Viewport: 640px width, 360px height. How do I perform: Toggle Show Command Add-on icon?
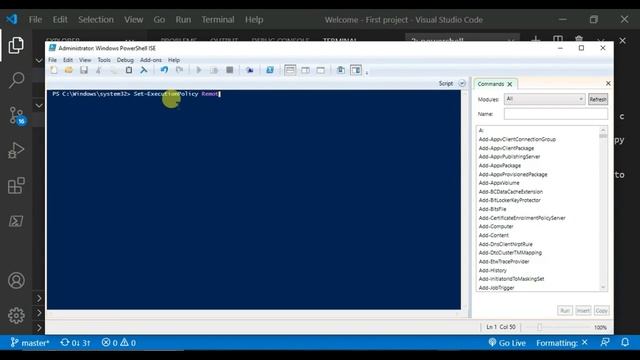tap(356, 70)
